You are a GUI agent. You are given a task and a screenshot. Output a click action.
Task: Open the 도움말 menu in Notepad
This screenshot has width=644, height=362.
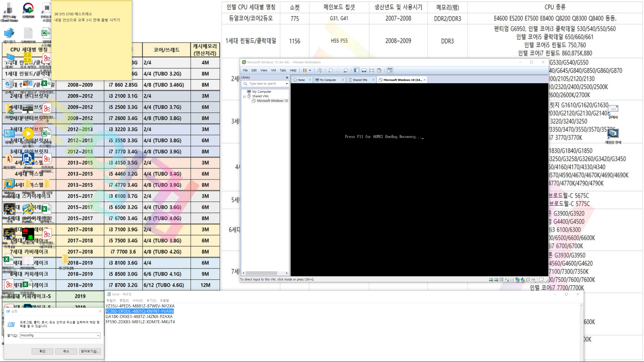164,300
